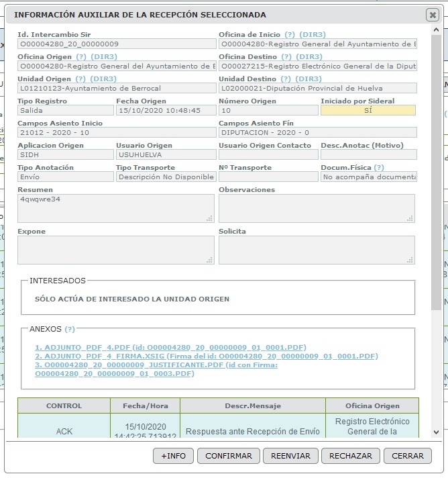Click the Unidad Origen field with Ayuntamiento de Berrocal
Screen dimensions: 448x478
point(117,89)
